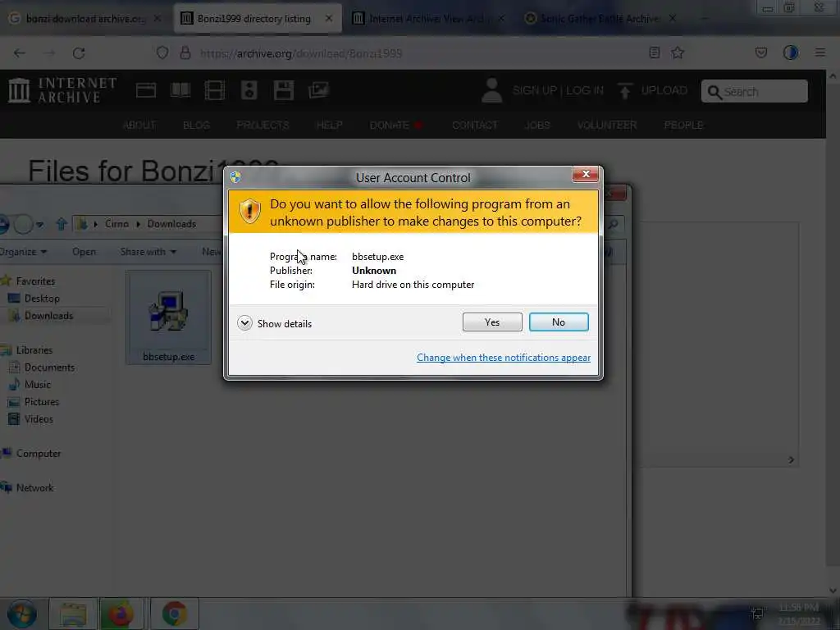
Task: Click Save to Pocket icon
Action: pos(760,52)
